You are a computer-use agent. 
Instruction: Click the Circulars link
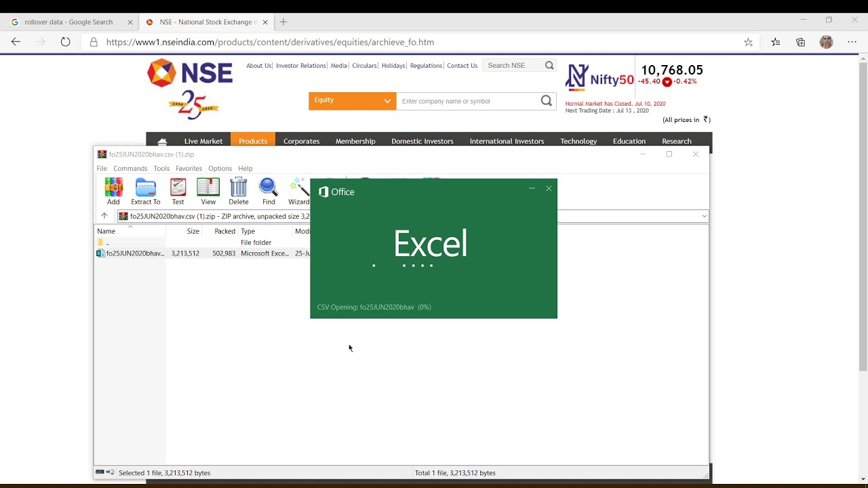364,66
